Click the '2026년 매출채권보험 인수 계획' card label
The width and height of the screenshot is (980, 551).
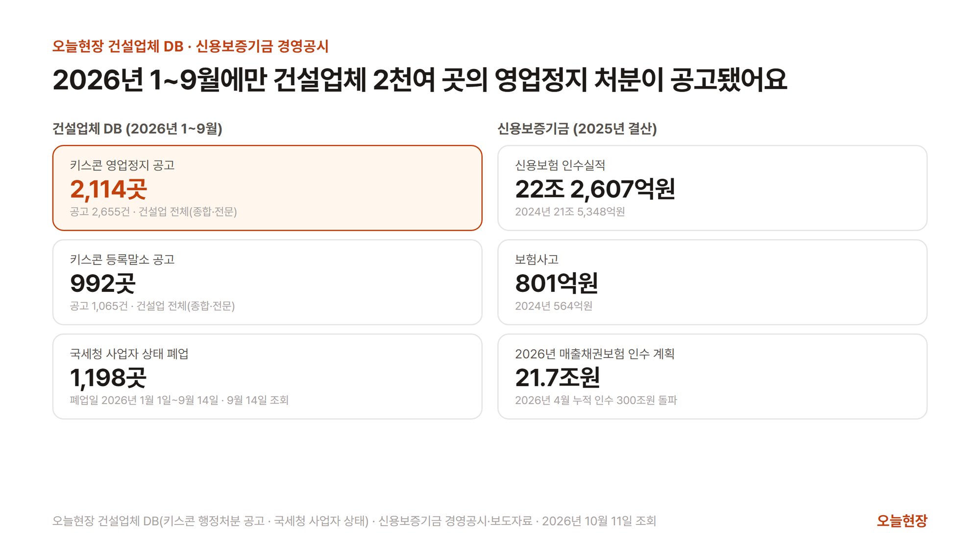coord(595,354)
